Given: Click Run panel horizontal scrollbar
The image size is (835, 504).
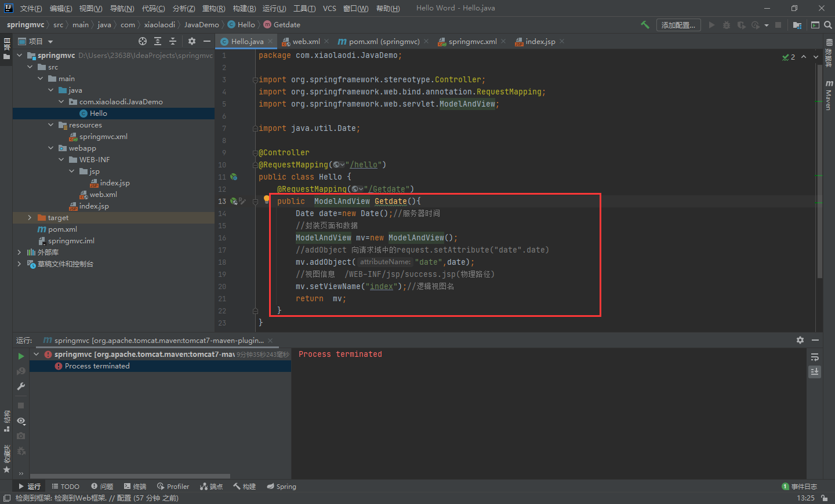Looking at the screenshot, I should click(130, 476).
